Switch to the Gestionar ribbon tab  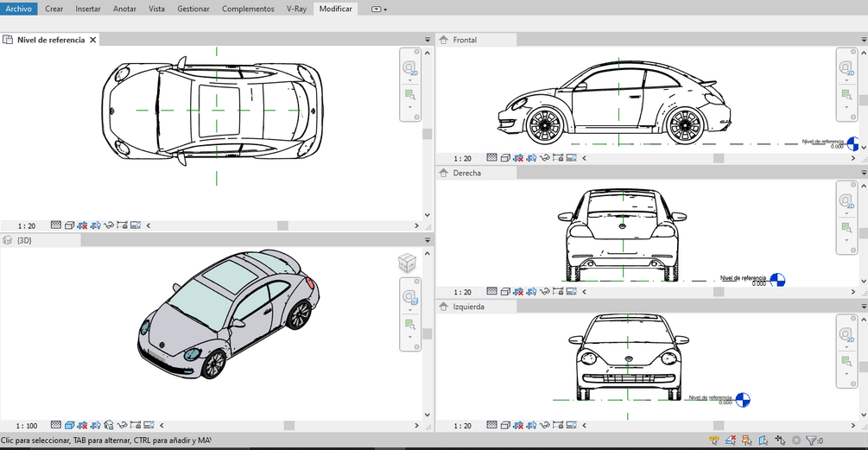(x=193, y=9)
